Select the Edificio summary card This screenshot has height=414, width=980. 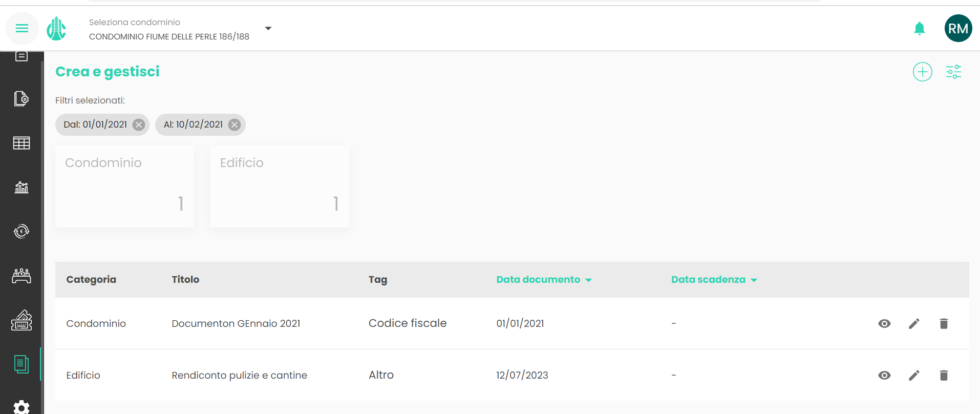[280, 187]
